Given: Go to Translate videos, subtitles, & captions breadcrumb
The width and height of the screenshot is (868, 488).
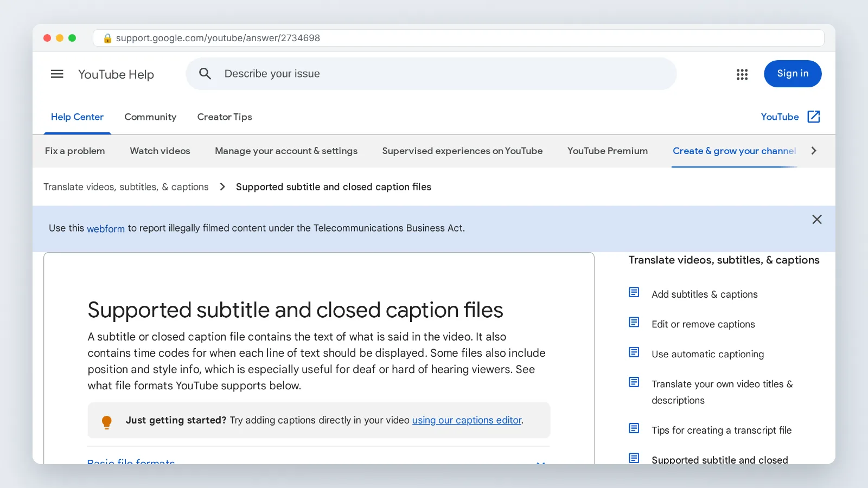Looking at the screenshot, I should coord(126,187).
